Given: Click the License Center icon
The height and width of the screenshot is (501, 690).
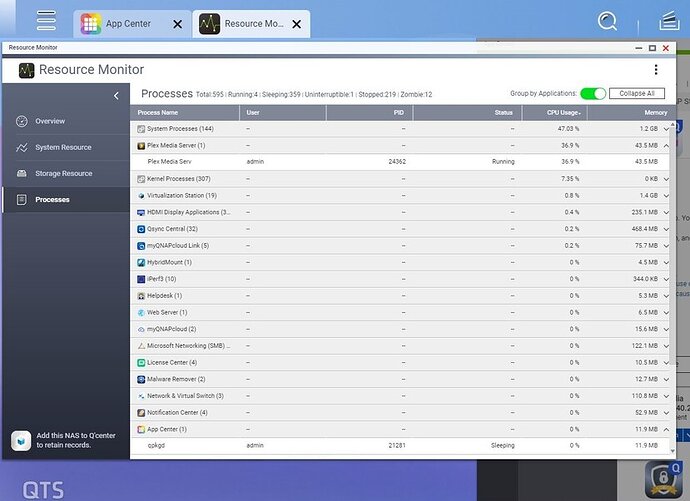Looking at the screenshot, I should point(141,363).
